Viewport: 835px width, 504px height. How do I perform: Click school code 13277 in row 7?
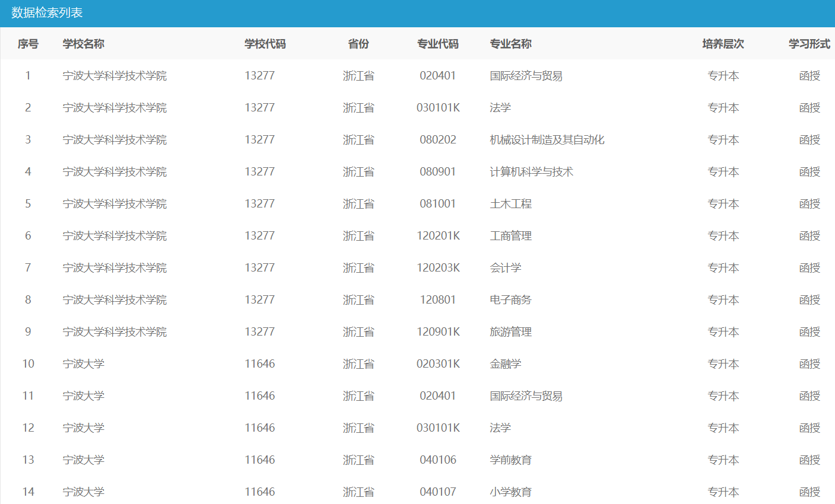pos(260,268)
